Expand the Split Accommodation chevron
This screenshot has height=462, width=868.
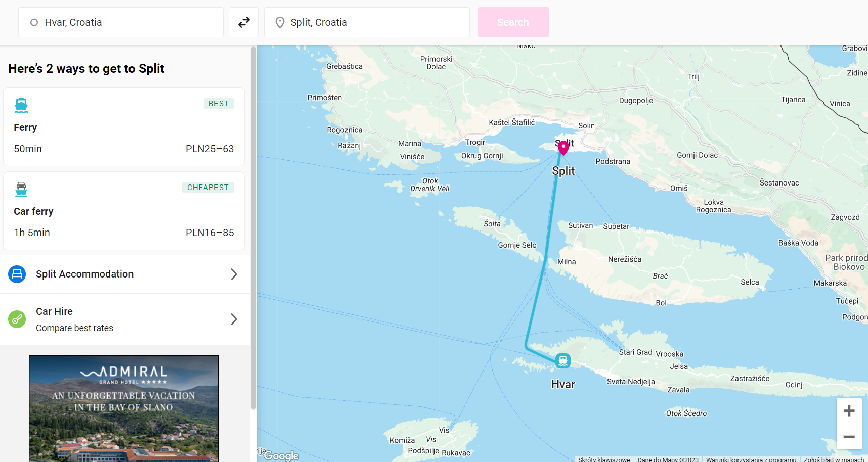point(234,274)
